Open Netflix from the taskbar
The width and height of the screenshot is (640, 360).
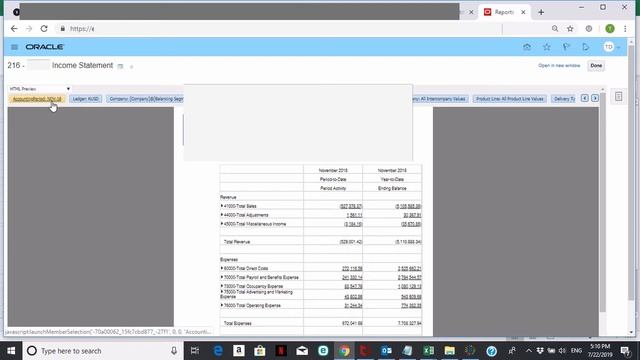(x=281, y=351)
